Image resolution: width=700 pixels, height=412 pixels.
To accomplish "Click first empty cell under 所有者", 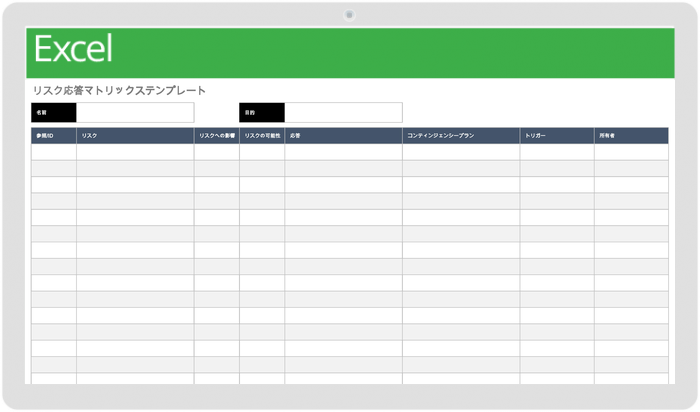I will click(631, 152).
